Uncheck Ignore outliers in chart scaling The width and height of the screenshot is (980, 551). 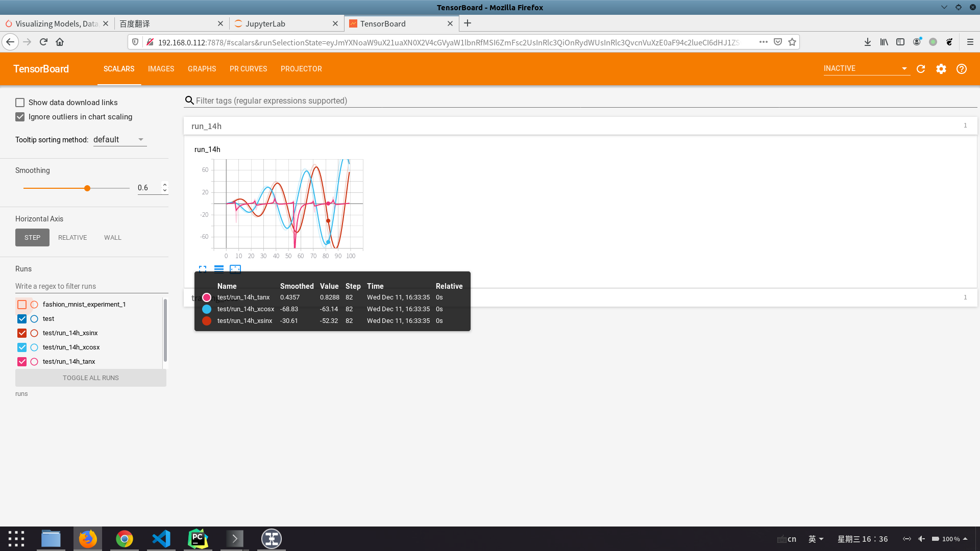coord(20,117)
